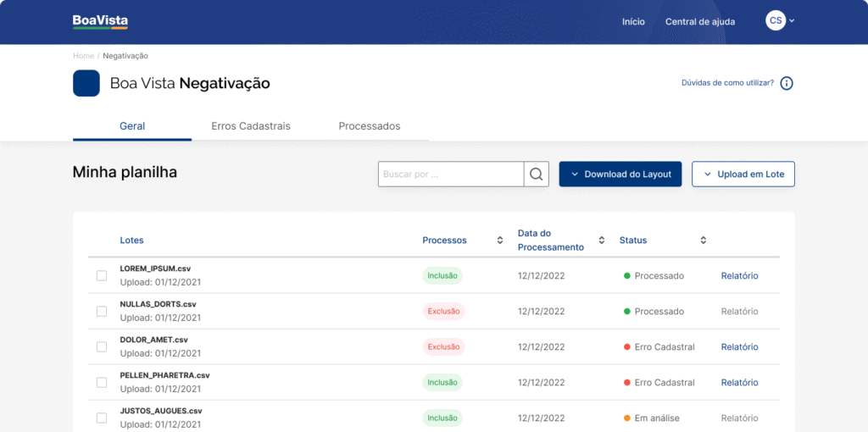Expand the user menu chevron beside CS
This screenshot has height=432, width=868.
(792, 21)
